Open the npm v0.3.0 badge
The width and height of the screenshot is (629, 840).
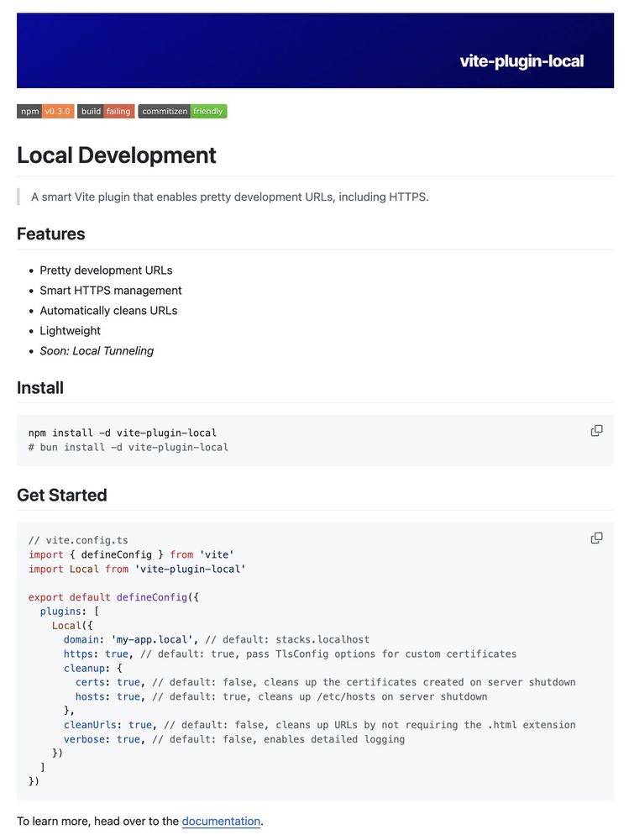click(45, 112)
